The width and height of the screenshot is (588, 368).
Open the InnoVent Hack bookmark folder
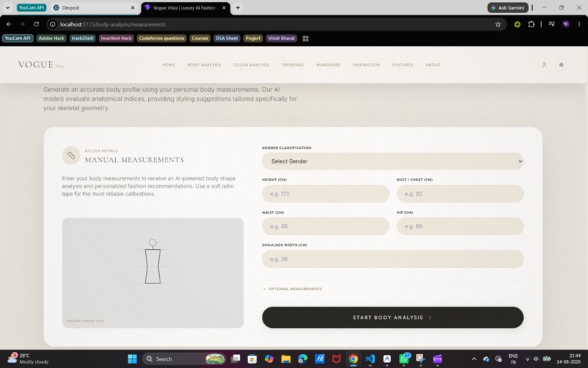(x=116, y=38)
